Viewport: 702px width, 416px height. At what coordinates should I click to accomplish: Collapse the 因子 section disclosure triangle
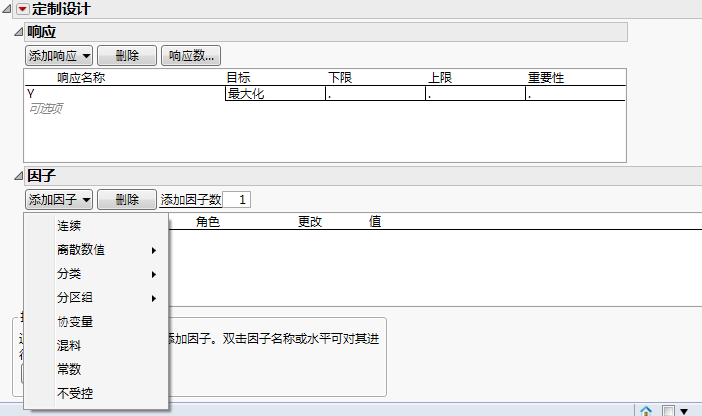point(18,176)
